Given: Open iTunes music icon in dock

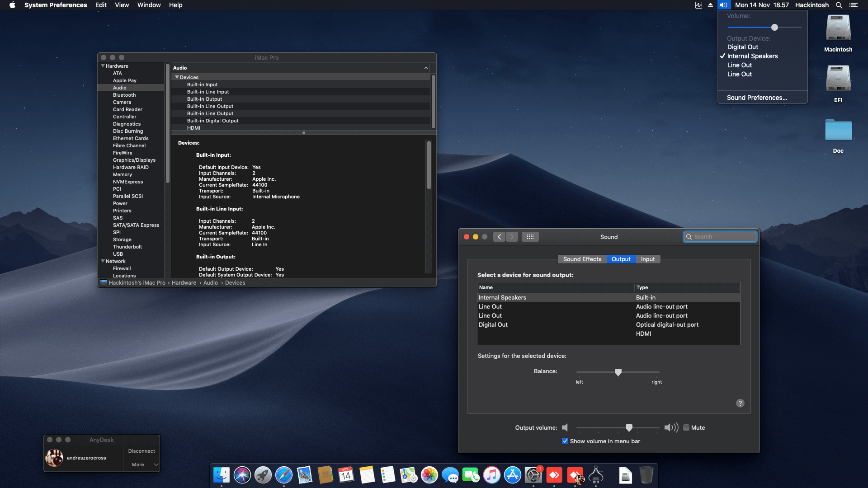Looking at the screenshot, I should [492, 475].
